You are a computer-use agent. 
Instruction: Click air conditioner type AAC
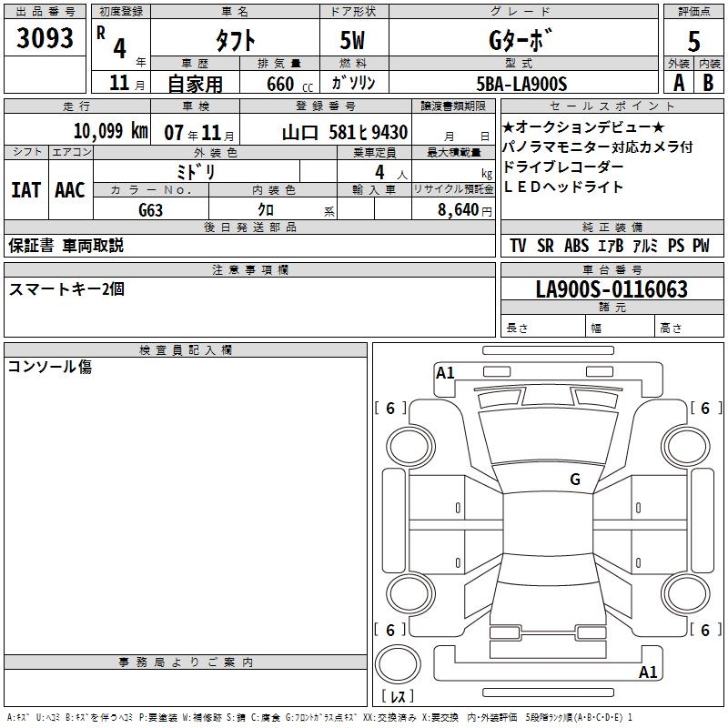pos(70,190)
